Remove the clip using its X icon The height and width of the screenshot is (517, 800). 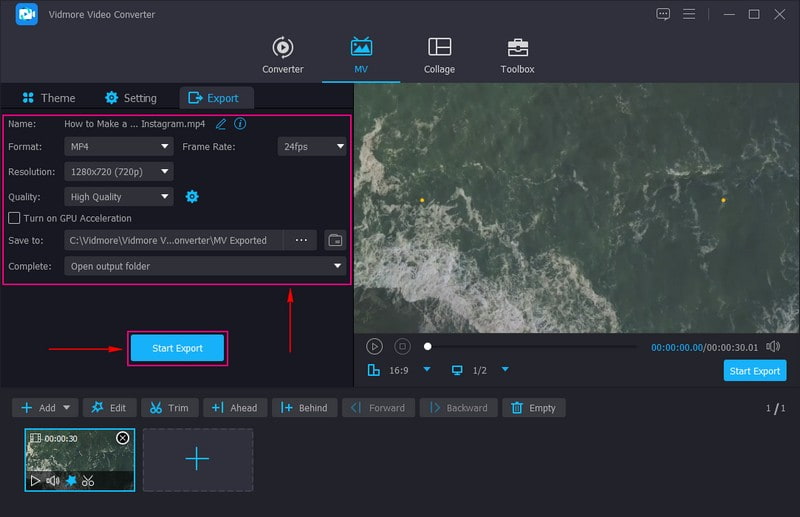(123, 438)
